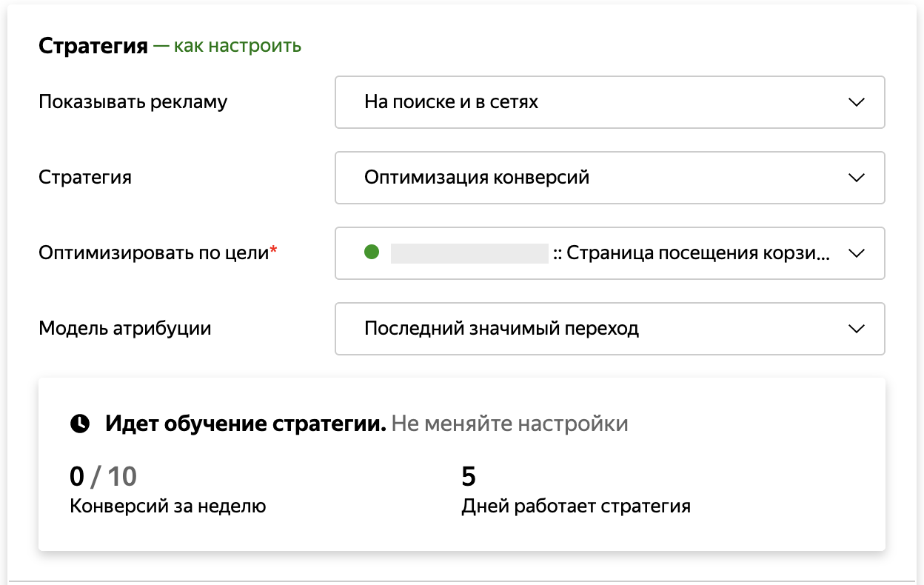Click the green status dot in goal field
Image resolution: width=924 pixels, height=585 pixels.
coord(372,253)
